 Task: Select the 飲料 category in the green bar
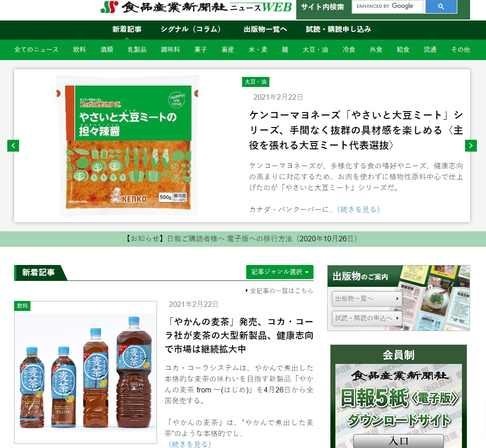(79, 50)
